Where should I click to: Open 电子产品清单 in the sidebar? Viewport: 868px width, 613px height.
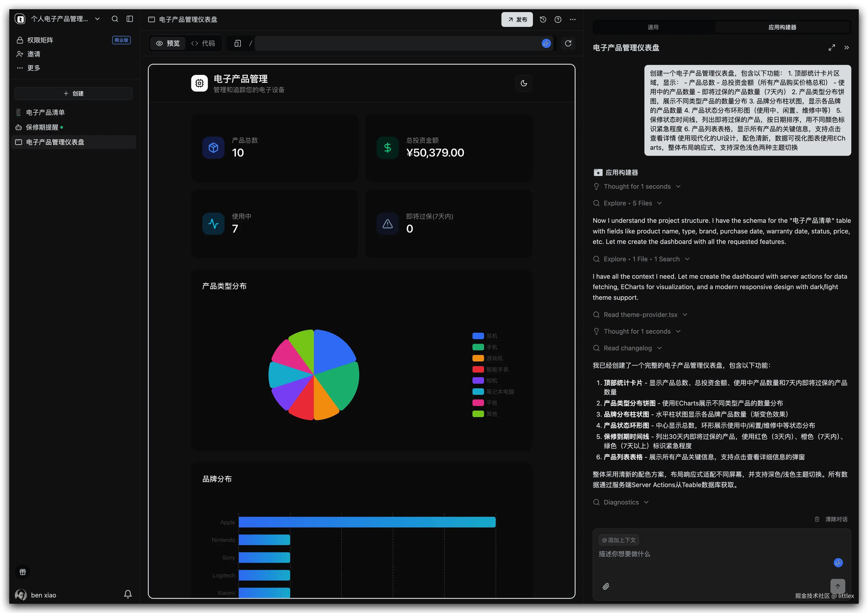tap(45, 112)
